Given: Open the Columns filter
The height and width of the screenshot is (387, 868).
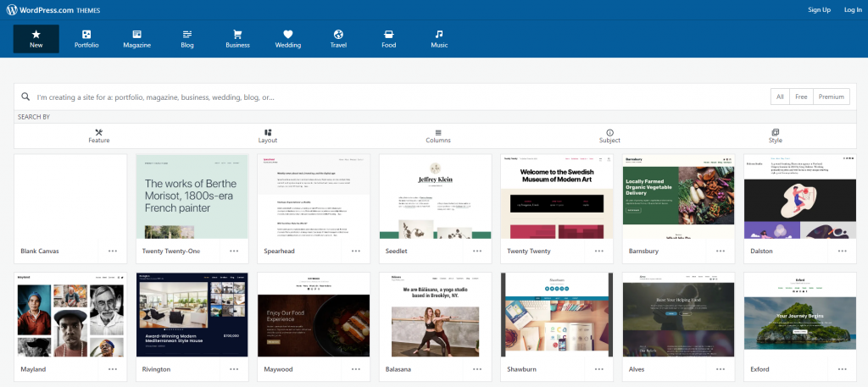Looking at the screenshot, I should 438,135.
